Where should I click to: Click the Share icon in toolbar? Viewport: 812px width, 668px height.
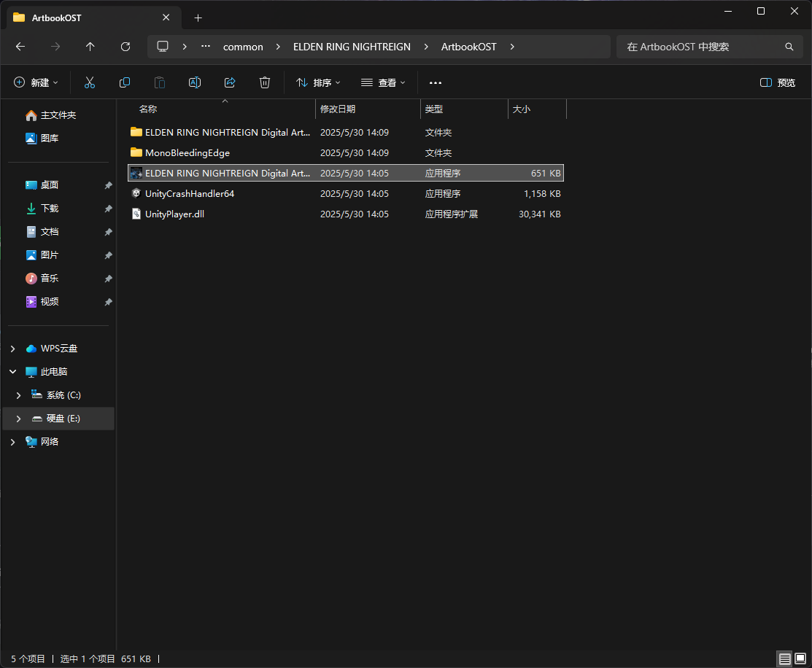point(229,82)
